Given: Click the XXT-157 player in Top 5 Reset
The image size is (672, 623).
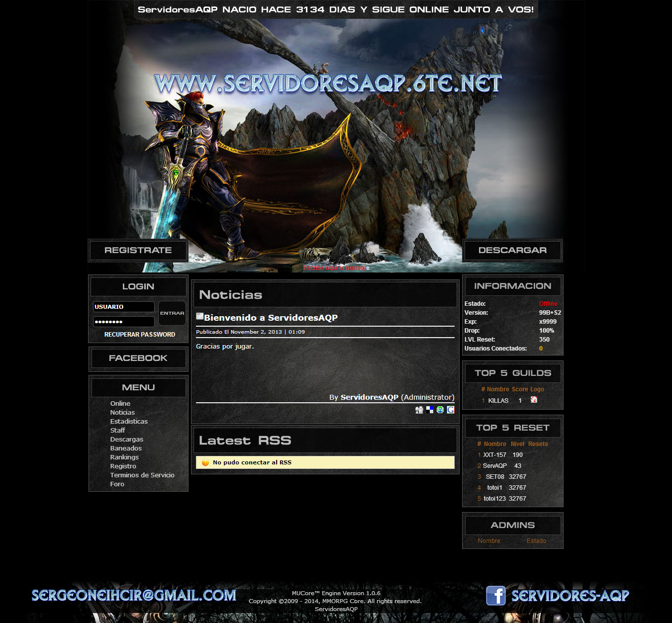Looking at the screenshot, I should [x=495, y=455].
